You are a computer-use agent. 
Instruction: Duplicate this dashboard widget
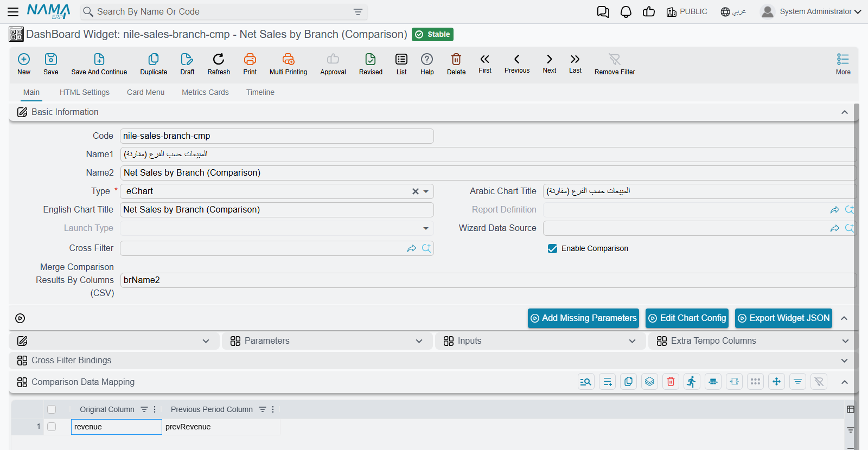154,63
